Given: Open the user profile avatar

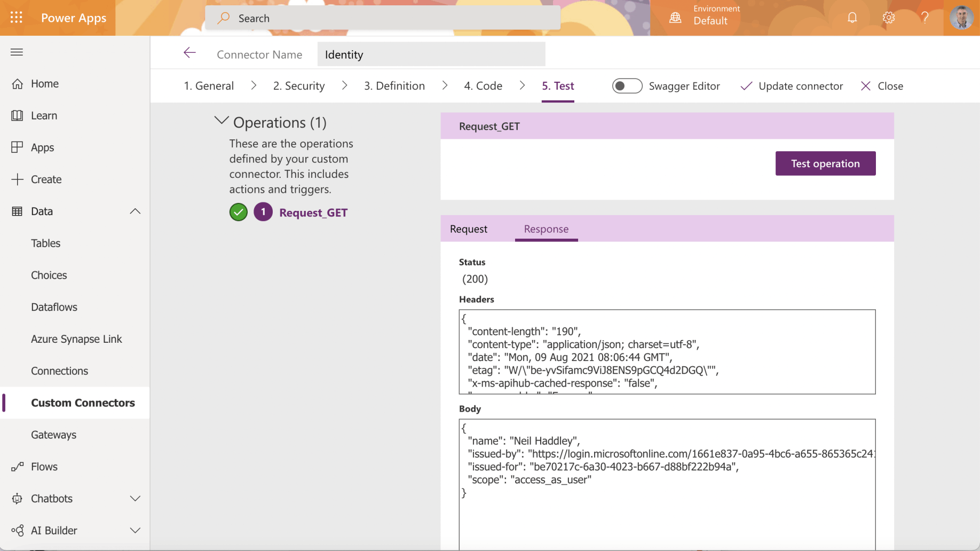Looking at the screenshot, I should 961,18.
